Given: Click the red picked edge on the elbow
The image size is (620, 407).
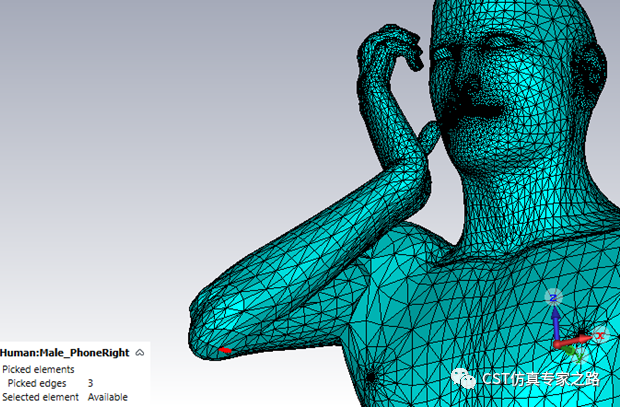Looking at the screenshot, I should click(225, 350).
